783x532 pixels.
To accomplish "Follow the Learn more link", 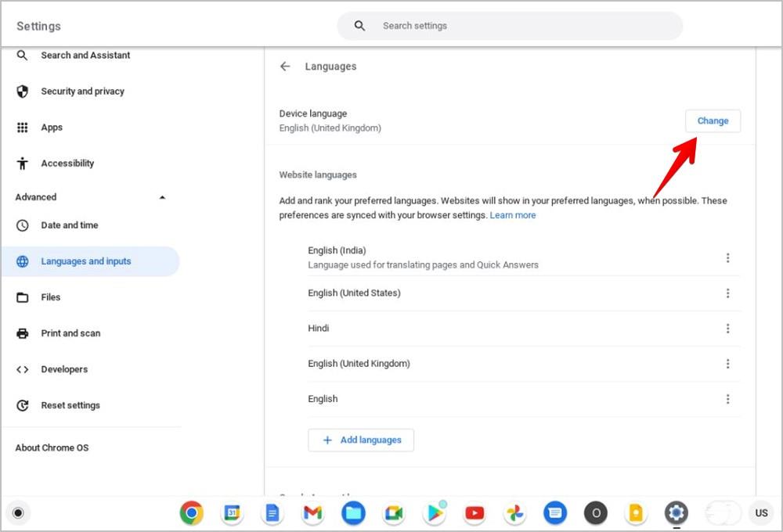I will pos(512,215).
